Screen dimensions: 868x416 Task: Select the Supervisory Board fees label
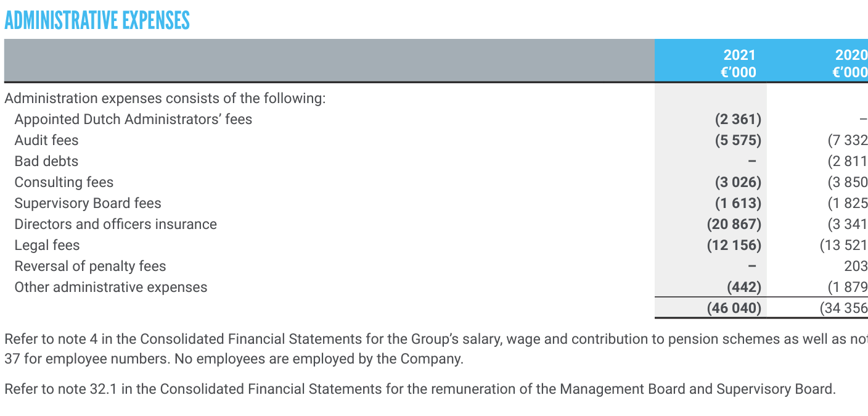[x=88, y=203]
